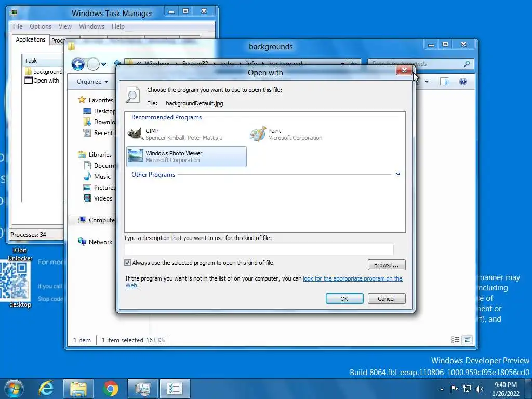
Task: Open the Action Center flag icon
Action: click(x=454, y=389)
